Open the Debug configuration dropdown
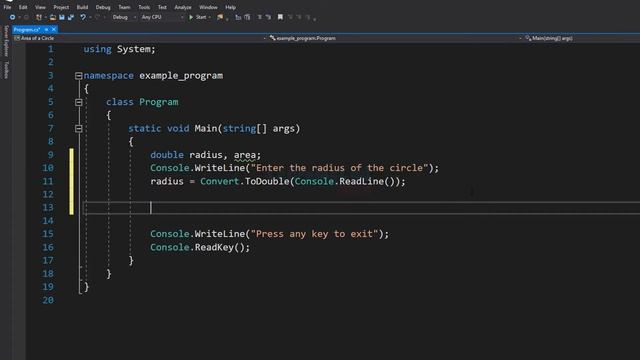This screenshot has height=360, width=640. (x=124, y=17)
